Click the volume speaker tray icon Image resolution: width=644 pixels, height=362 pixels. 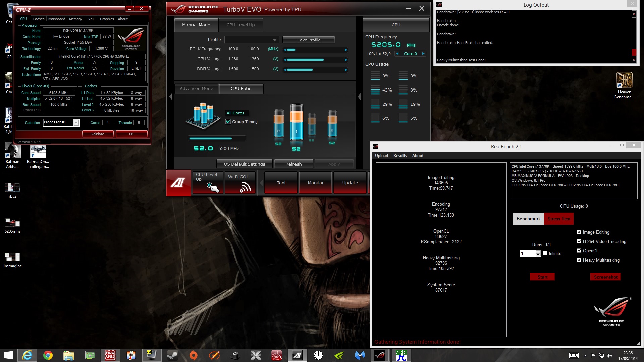pyautogui.click(x=609, y=355)
